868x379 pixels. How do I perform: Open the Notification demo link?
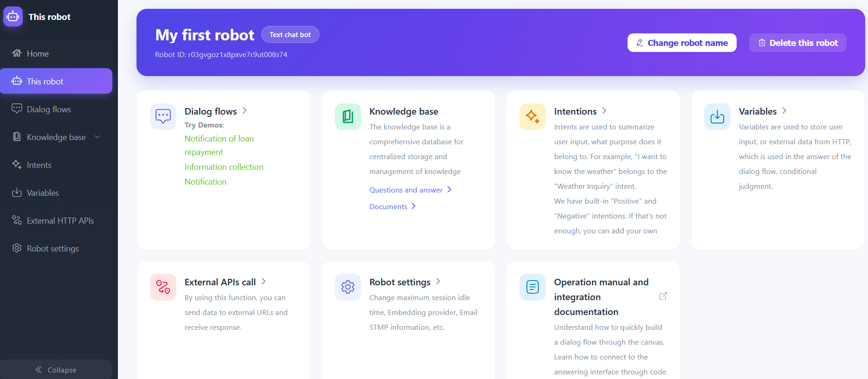[x=206, y=182]
